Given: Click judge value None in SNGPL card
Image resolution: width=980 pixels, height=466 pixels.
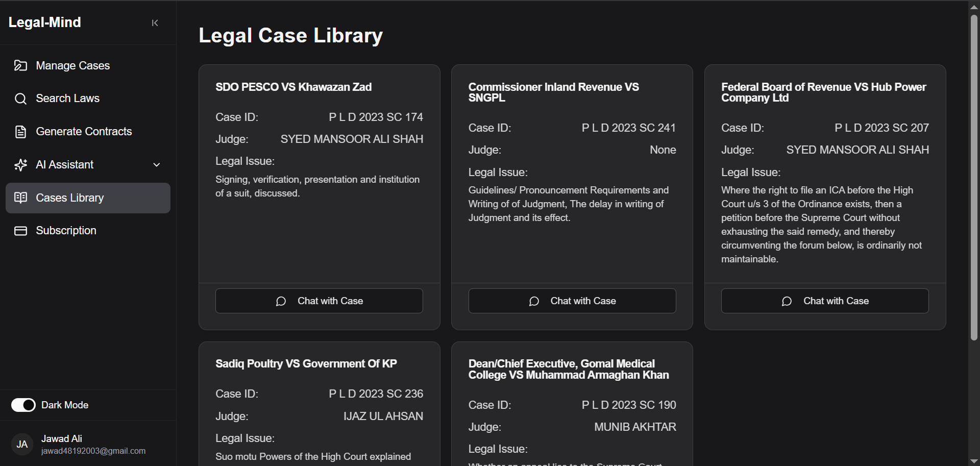Looking at the screenshot, I should point(663,150).
